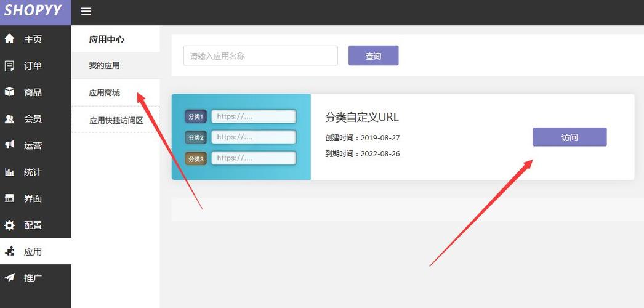Go to 应用商城 in submenu
The image size is (644, 308).
(x=116, y=93)
